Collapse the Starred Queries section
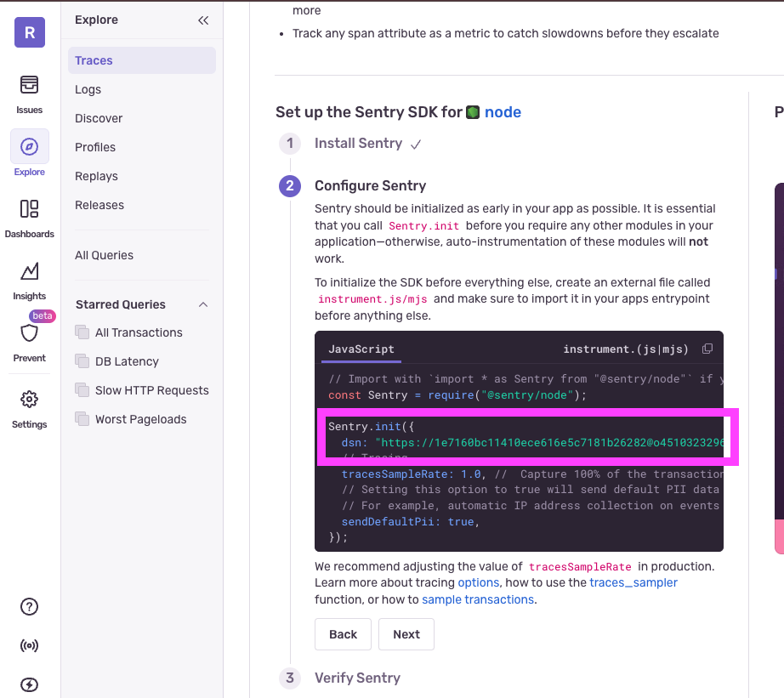 point(202,304)
